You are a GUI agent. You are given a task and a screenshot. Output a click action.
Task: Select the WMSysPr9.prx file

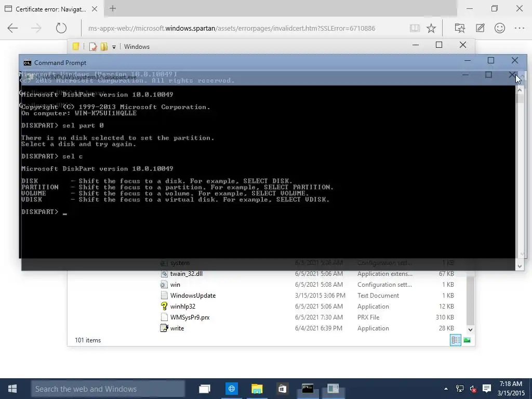(190, 317)
